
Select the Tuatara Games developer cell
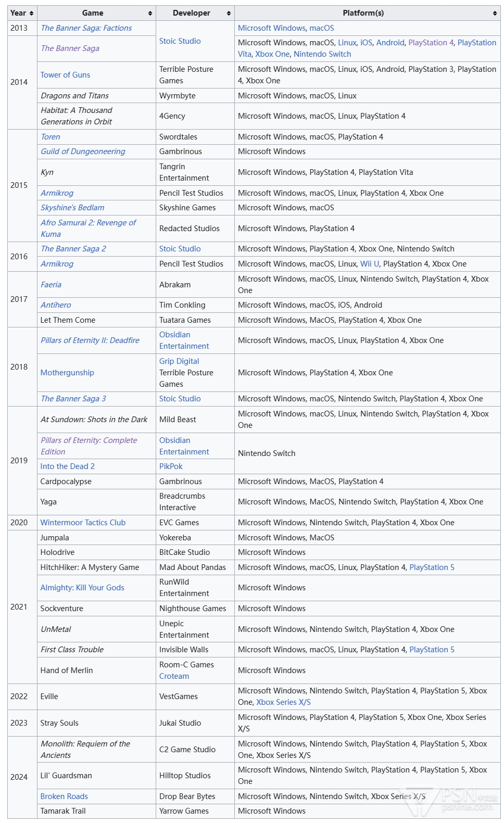[195, 320]
